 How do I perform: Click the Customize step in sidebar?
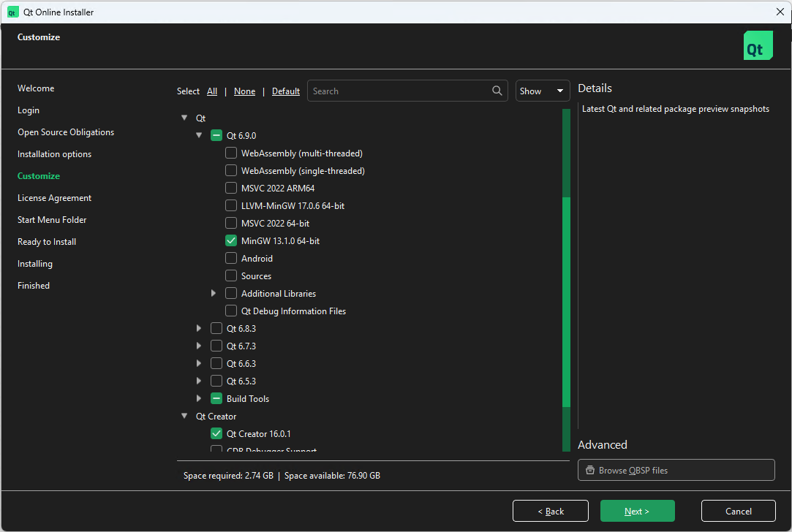(x=38, y=175)
